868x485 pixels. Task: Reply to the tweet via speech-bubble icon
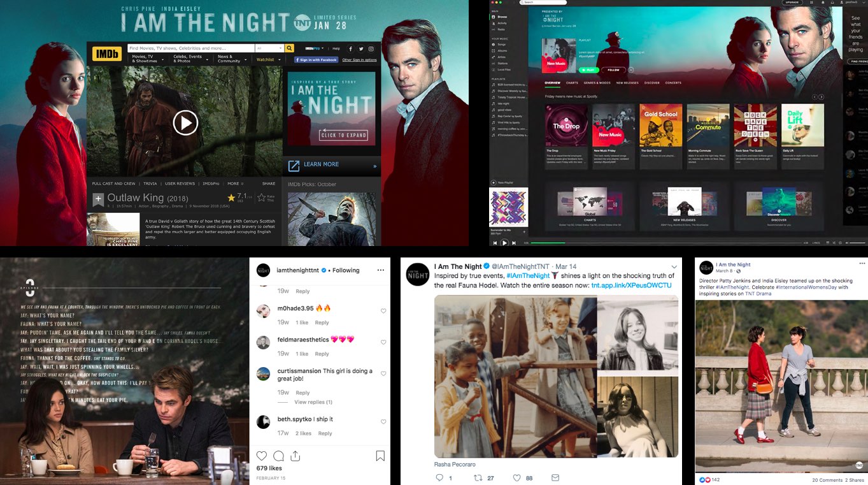coord(439,477)
